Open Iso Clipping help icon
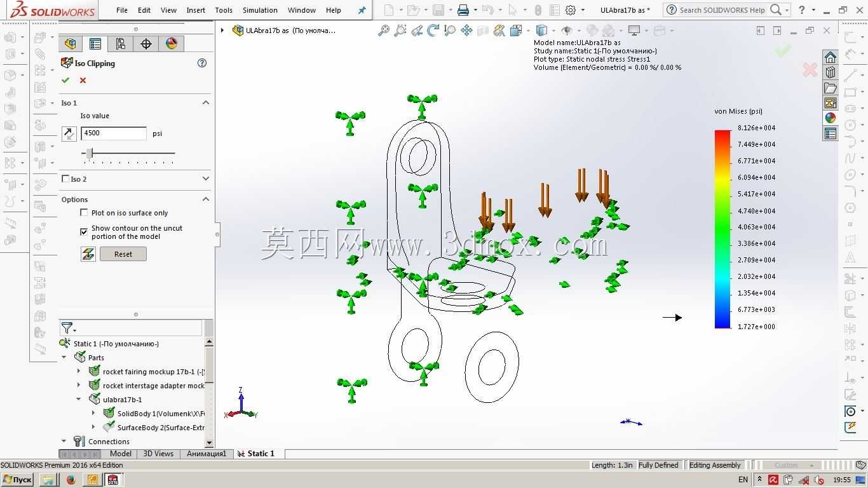 point(202,63)
